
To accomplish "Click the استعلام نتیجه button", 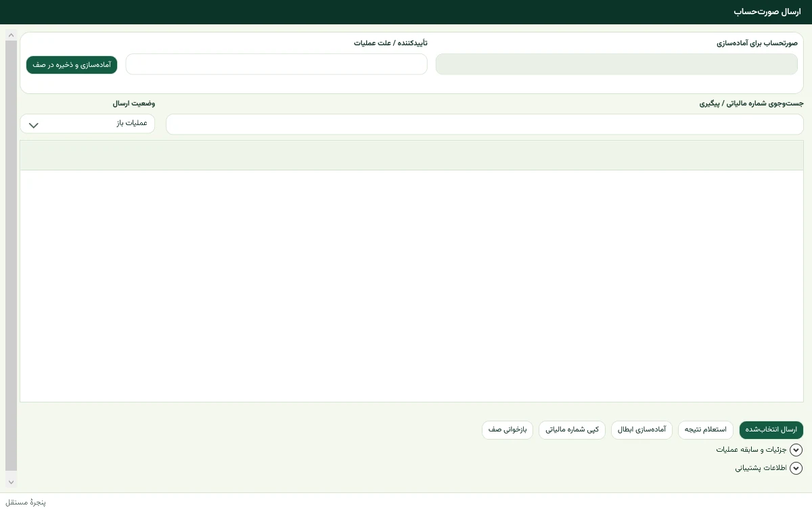I will (706, 430).
